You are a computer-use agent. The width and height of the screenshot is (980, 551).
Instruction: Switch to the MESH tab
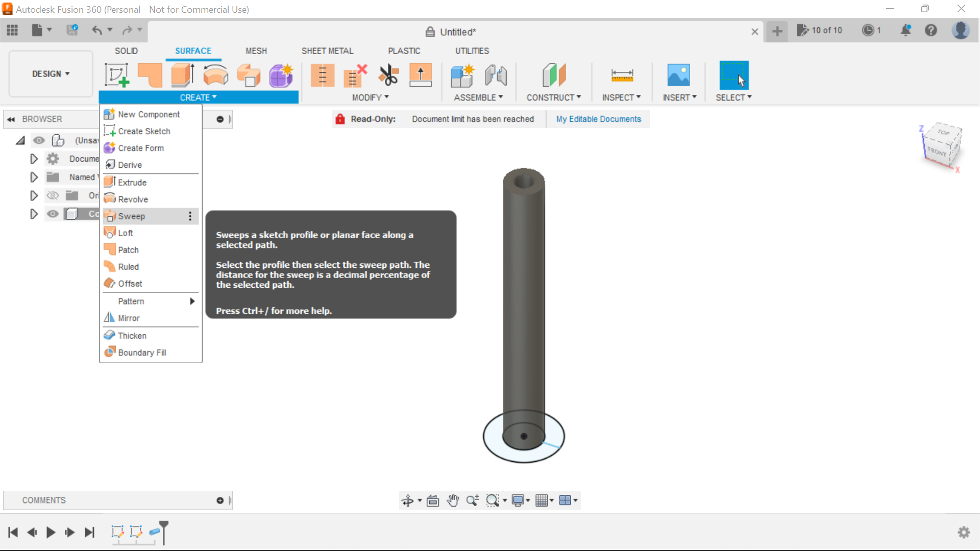pos(256,51)
